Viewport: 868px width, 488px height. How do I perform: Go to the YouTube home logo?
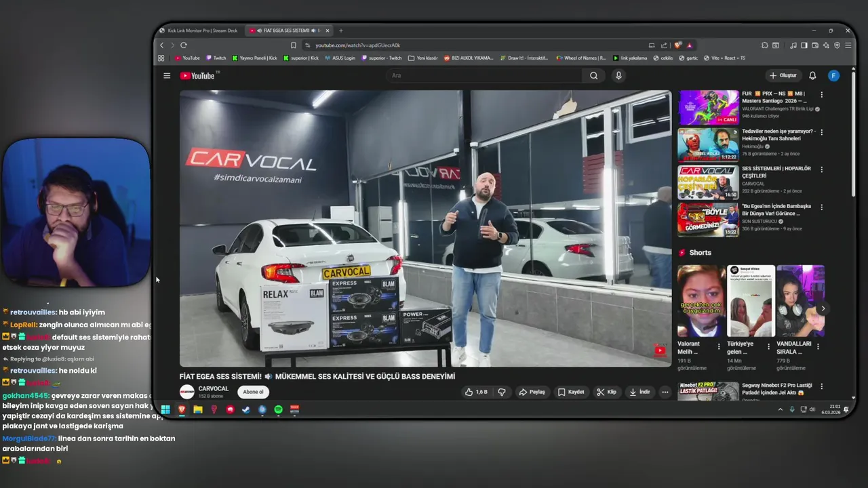pos(197,75)
